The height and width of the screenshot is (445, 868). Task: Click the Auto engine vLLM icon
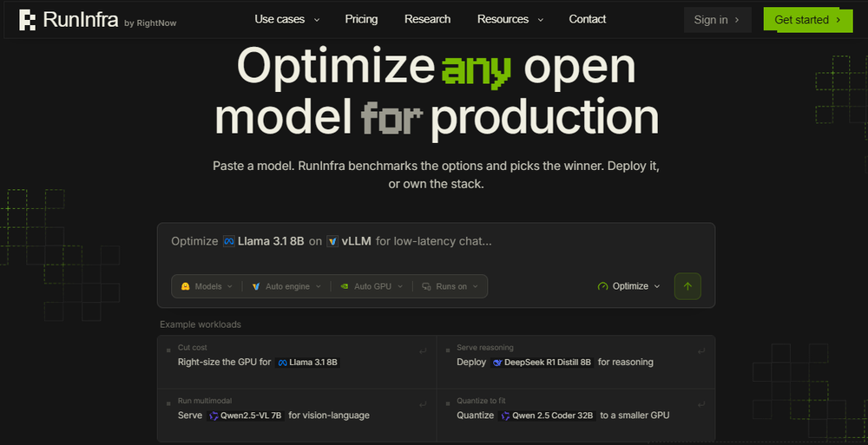pos(256,286)
